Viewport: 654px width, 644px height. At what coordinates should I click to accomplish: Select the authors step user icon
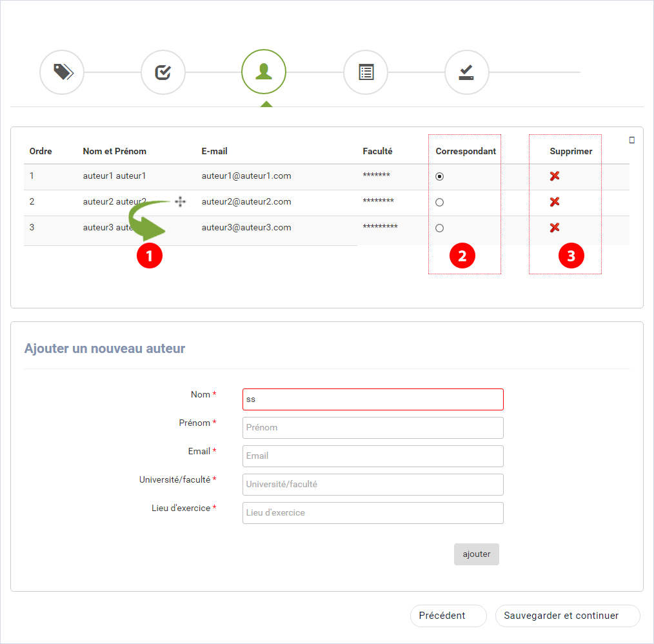click(264, 72)
